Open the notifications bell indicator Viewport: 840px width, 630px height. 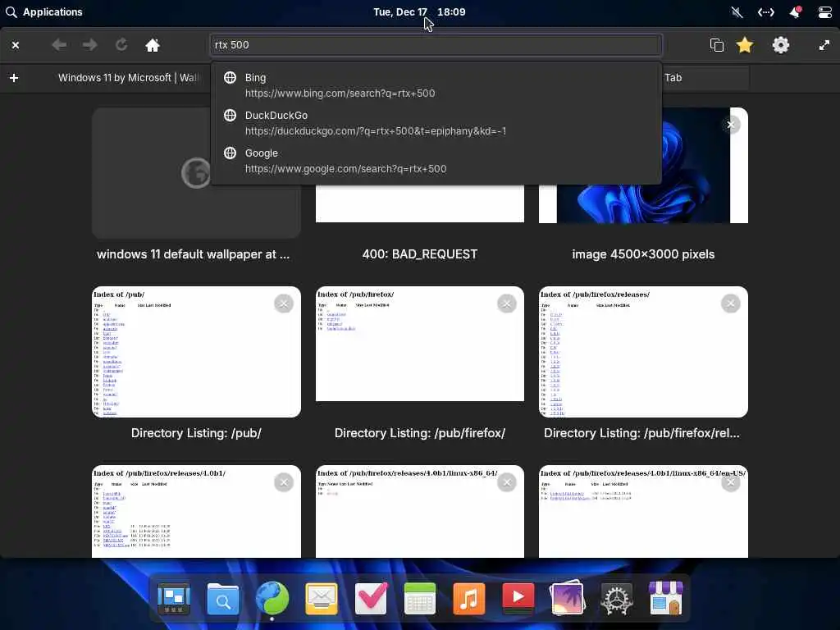[795, 11]
